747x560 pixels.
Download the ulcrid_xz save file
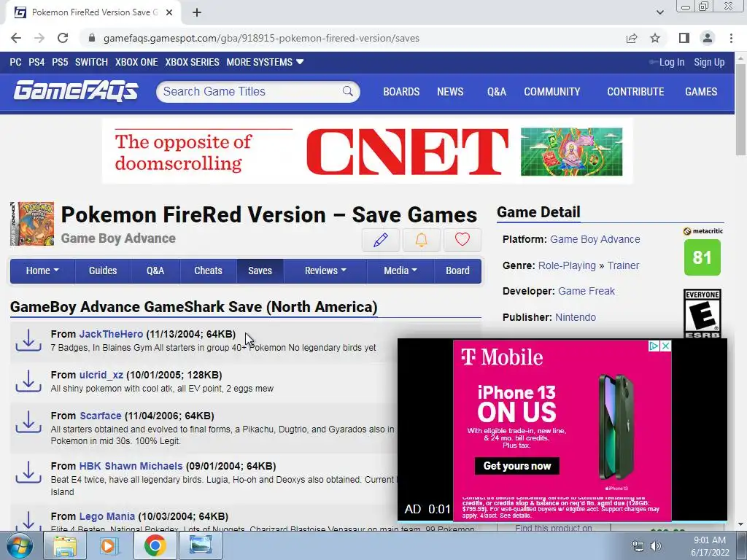pyautogui.click(x=28, y=381)
